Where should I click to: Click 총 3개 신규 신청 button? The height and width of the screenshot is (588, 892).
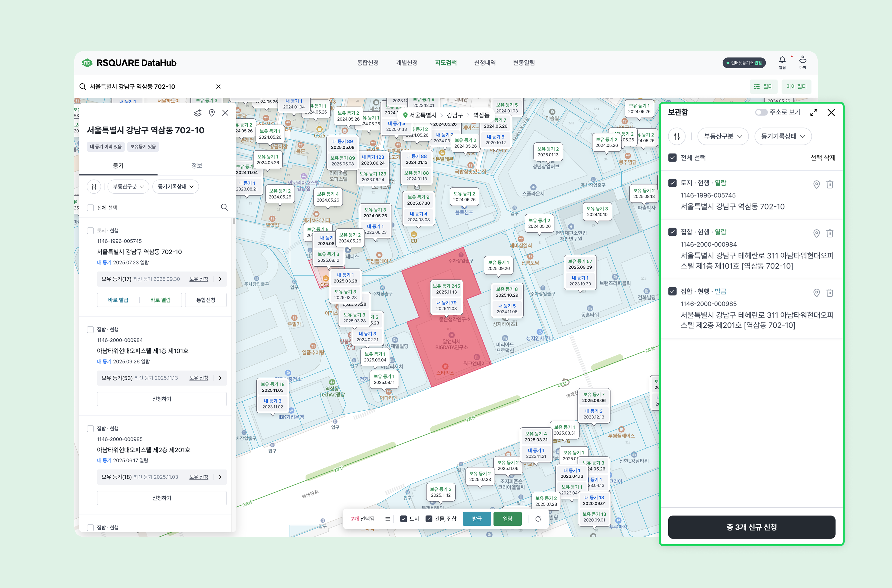751,527
